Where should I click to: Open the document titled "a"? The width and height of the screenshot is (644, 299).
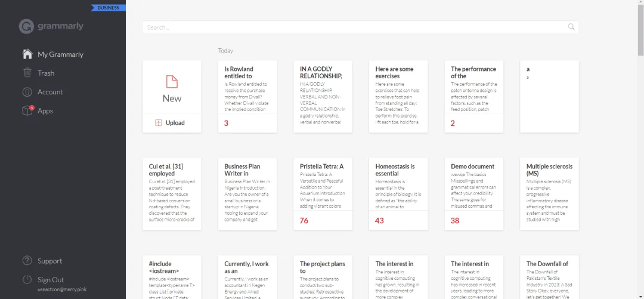click(x=549, y=96)
